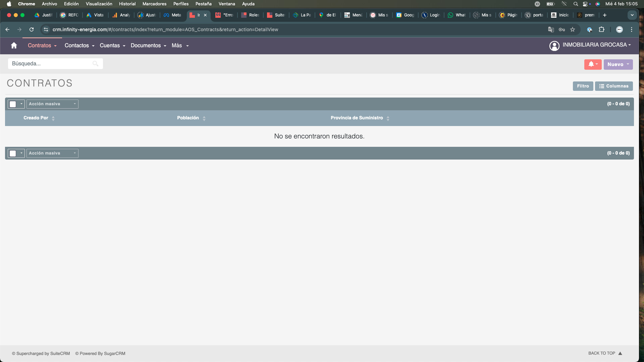The width and height of the screenshot is (644, 362).
Task: Tick the top select-all checkbox
Action: 13,104
